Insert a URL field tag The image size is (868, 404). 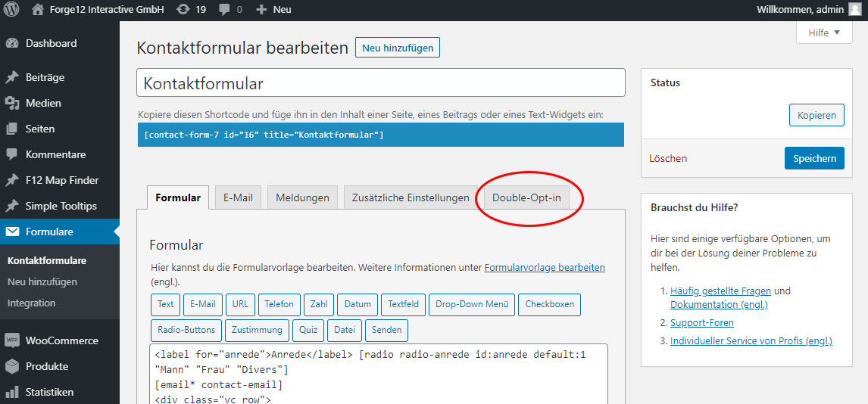click(x=240, y=305)
